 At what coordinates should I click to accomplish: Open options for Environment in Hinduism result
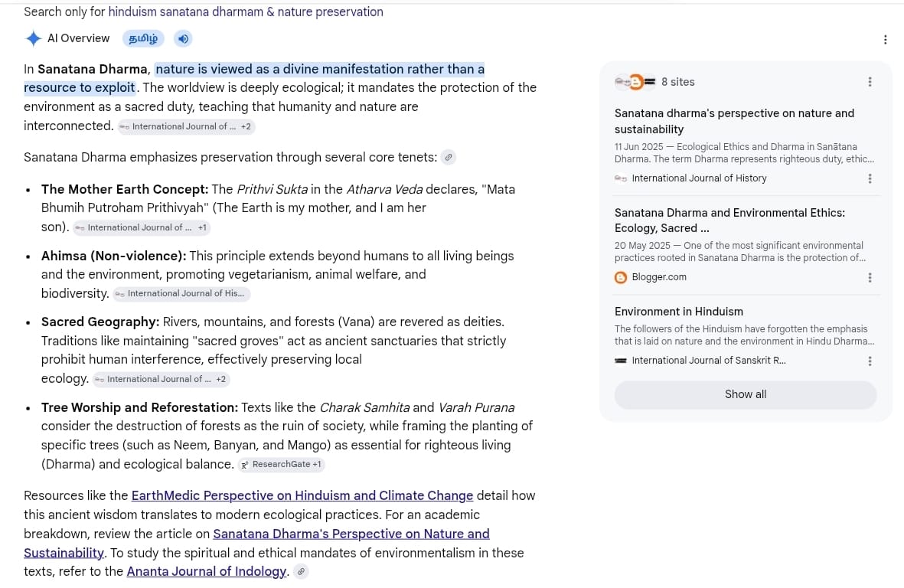point(870,361)
